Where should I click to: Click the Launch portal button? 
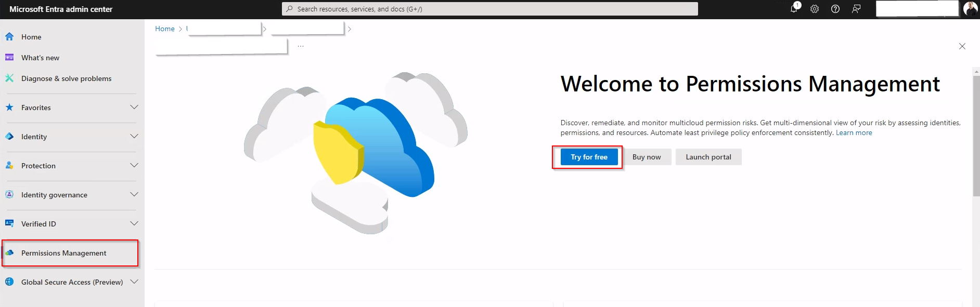coord(708,157)
